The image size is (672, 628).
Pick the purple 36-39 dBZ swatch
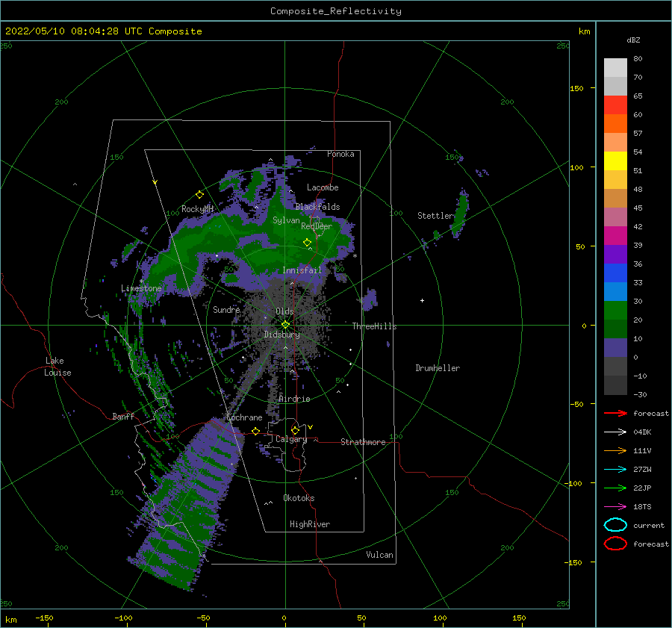point(615,255)
